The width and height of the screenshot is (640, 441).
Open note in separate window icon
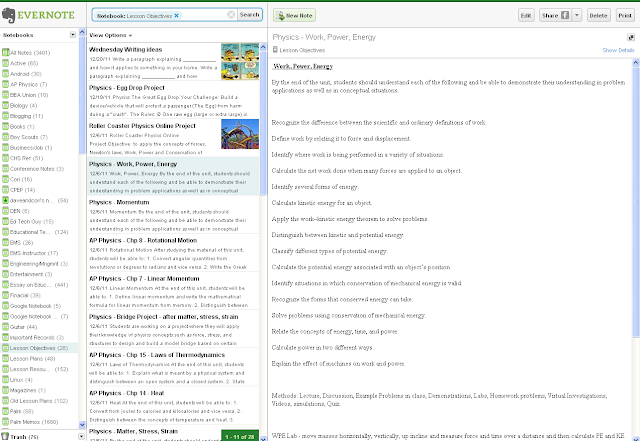point(631,37)
